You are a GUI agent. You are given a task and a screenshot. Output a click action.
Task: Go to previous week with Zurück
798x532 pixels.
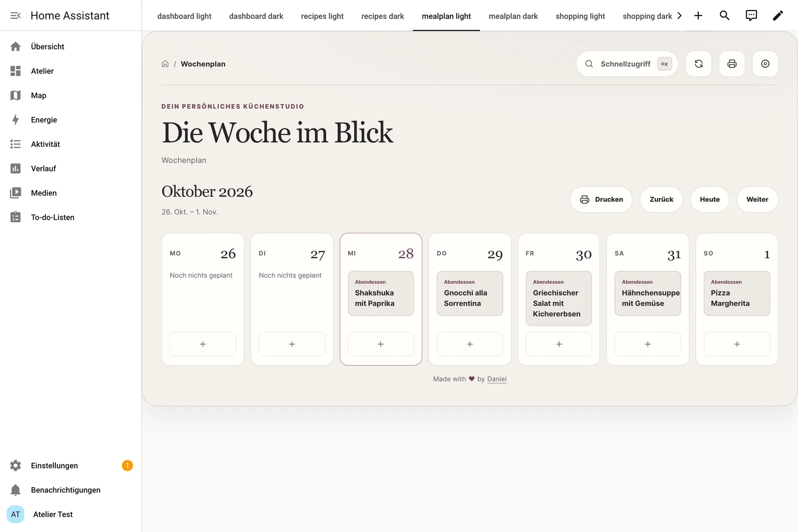pyautogui.click(x=661, y=199)
